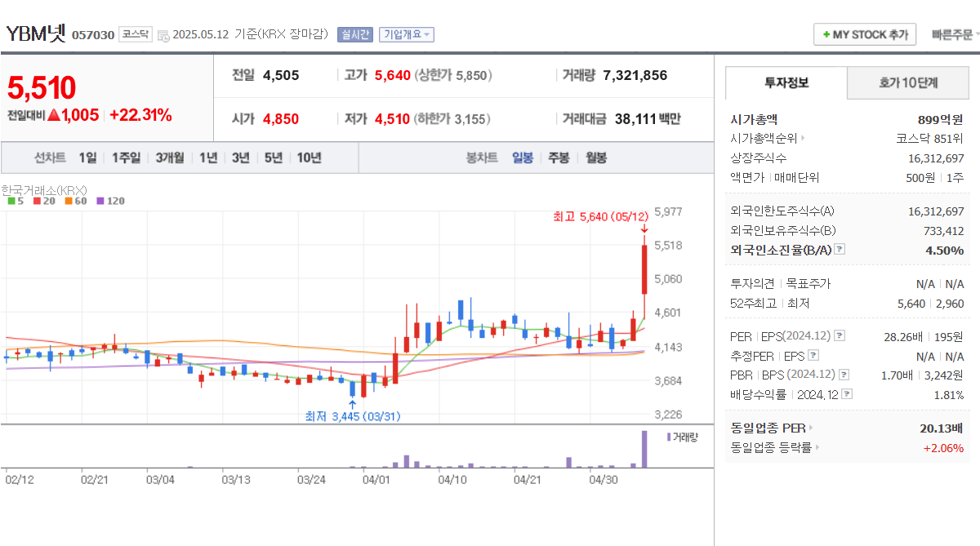Enable the 1년 chart period
Image resolution: width=980 pixels, height=546 pixels.
[x=208, y=158]
